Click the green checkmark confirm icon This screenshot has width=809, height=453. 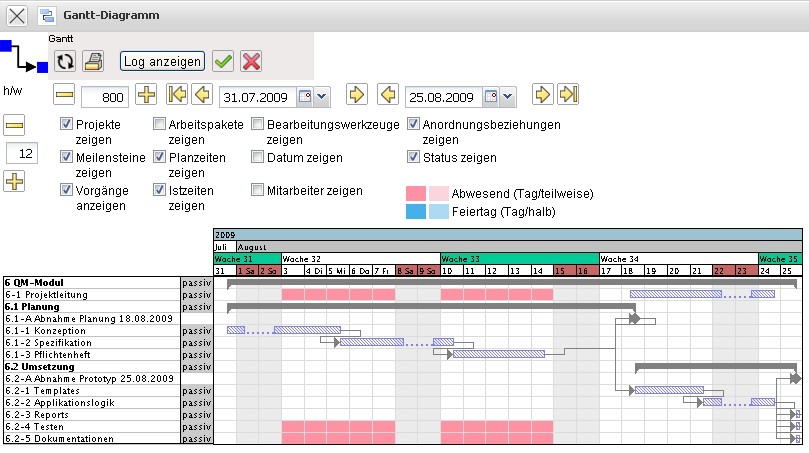223,62
